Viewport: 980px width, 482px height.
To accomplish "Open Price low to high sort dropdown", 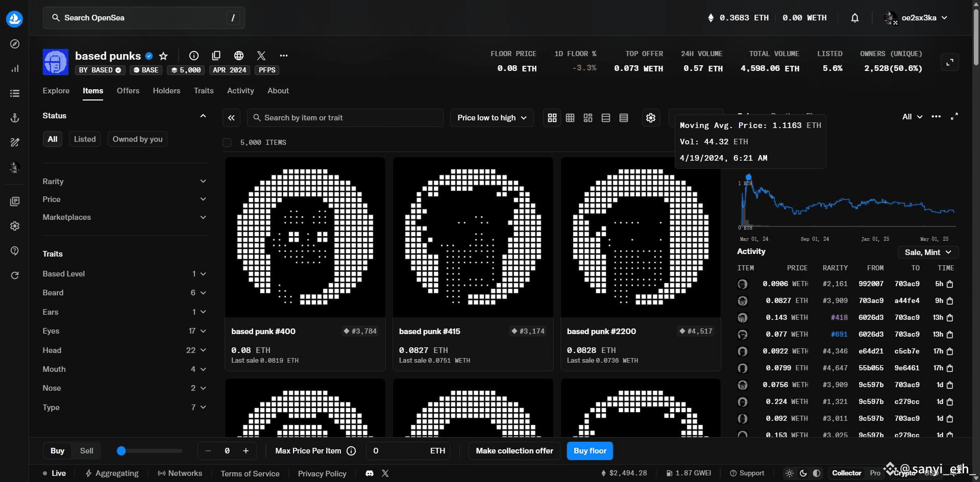I will (x=492, y=118).
